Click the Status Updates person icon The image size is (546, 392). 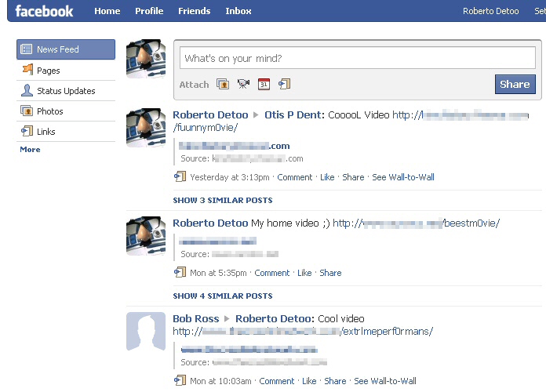(x=27, y=90)
